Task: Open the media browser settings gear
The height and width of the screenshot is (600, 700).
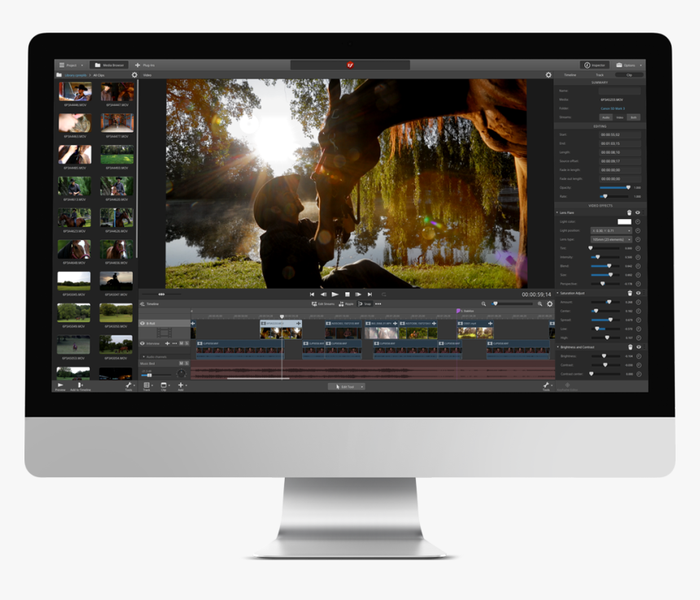Action: (134, 75)
